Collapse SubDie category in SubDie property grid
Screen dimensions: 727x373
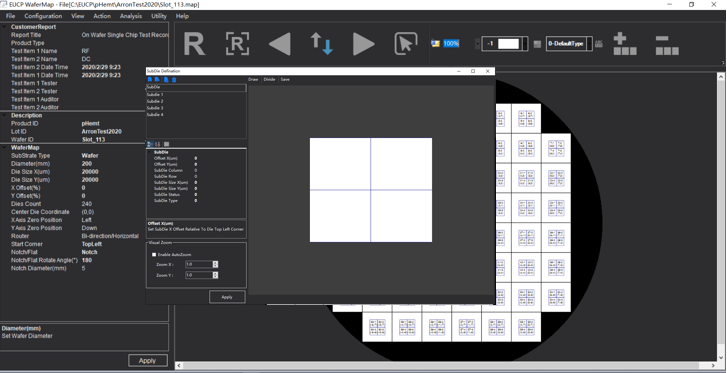[x=150, y=152]
